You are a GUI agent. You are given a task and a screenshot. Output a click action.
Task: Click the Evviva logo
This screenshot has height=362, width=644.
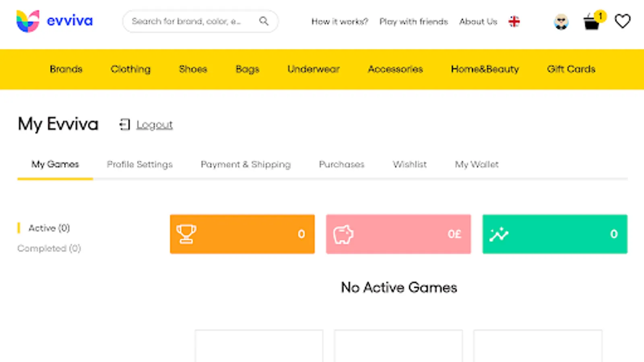coord(54,21)
